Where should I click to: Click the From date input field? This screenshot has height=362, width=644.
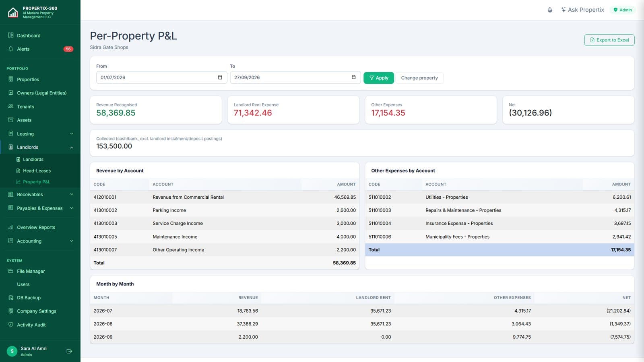(x=161, y=77)
